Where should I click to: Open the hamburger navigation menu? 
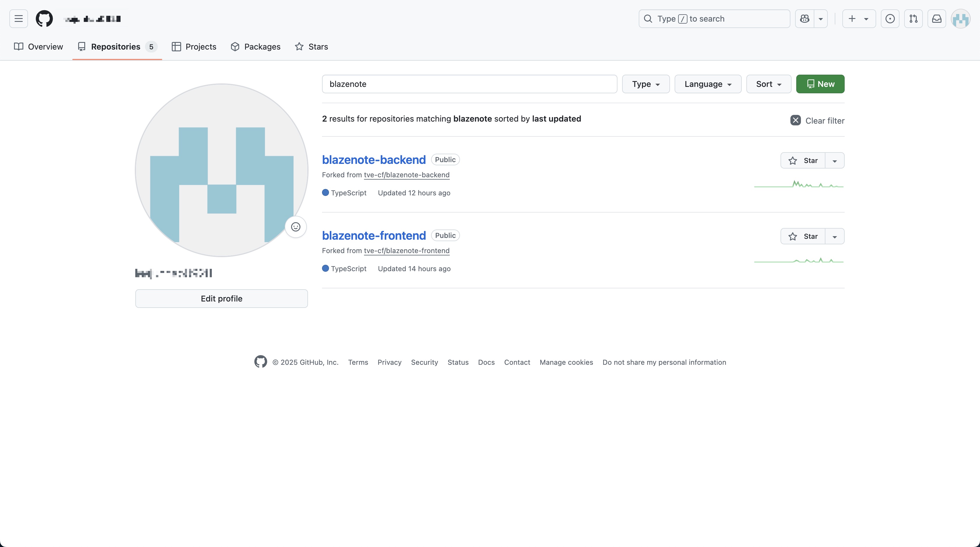click(19, 19)
